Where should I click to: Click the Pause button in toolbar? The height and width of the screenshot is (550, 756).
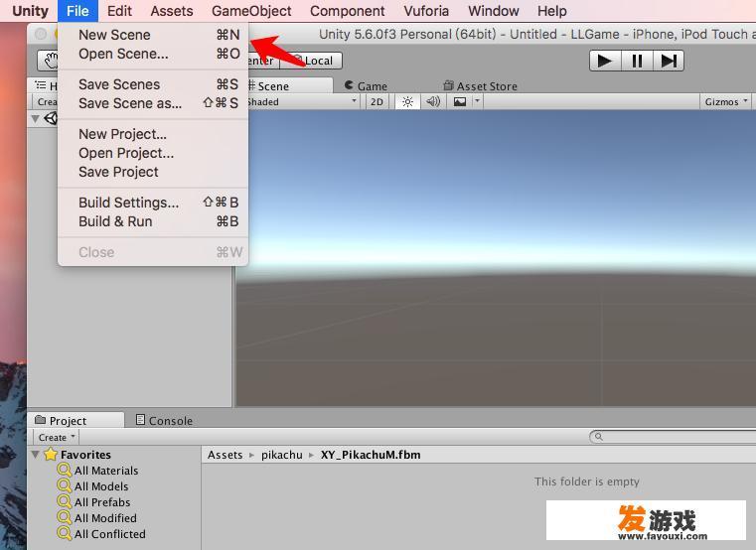(637, 61)
